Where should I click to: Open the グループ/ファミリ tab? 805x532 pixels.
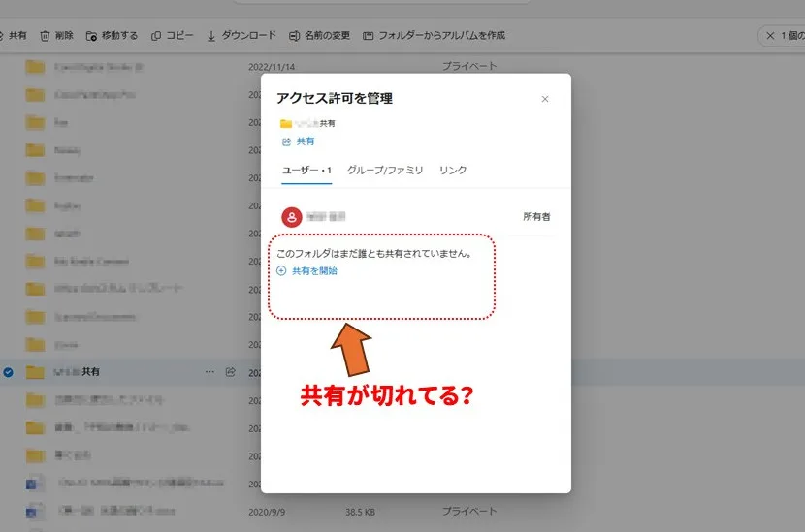click(x=385, y=171)
